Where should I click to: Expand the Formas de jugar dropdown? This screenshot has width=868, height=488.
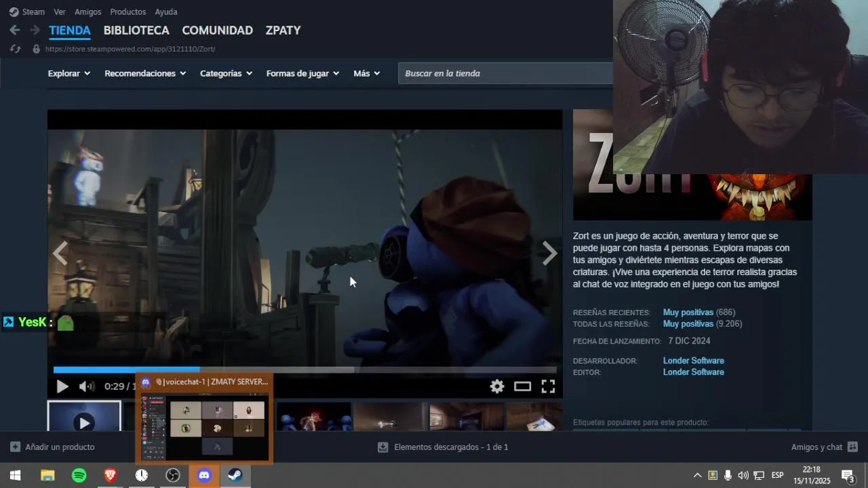pyautogui.click(x=302, y=73)
